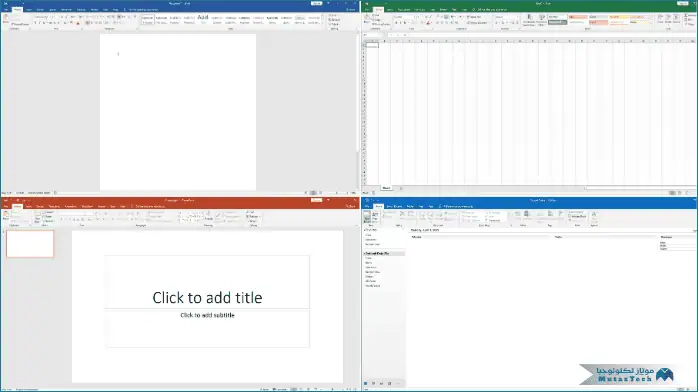This screenshot has width=698, height=392.
Task: Open Outlook Calendar from bottom navigation bar
Action: (x=373, y=384)
